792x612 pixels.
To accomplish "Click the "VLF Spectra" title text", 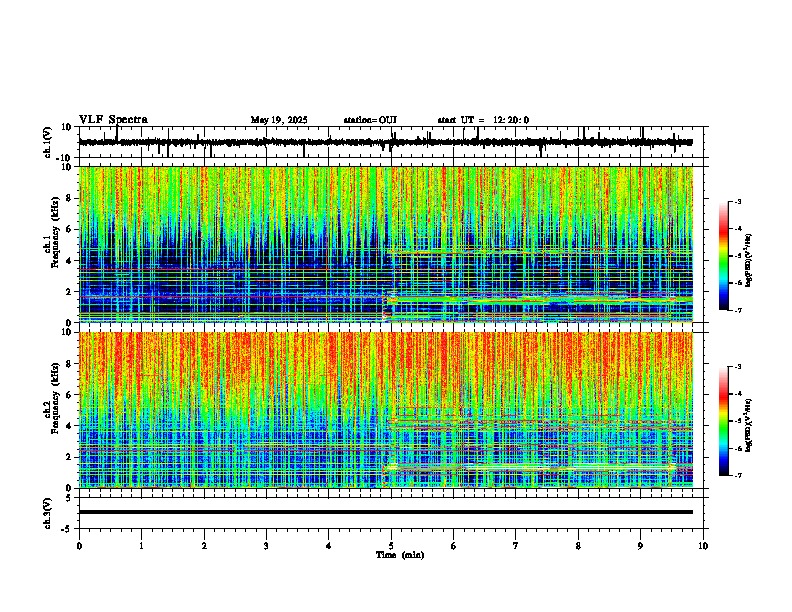I will [113, 120].
